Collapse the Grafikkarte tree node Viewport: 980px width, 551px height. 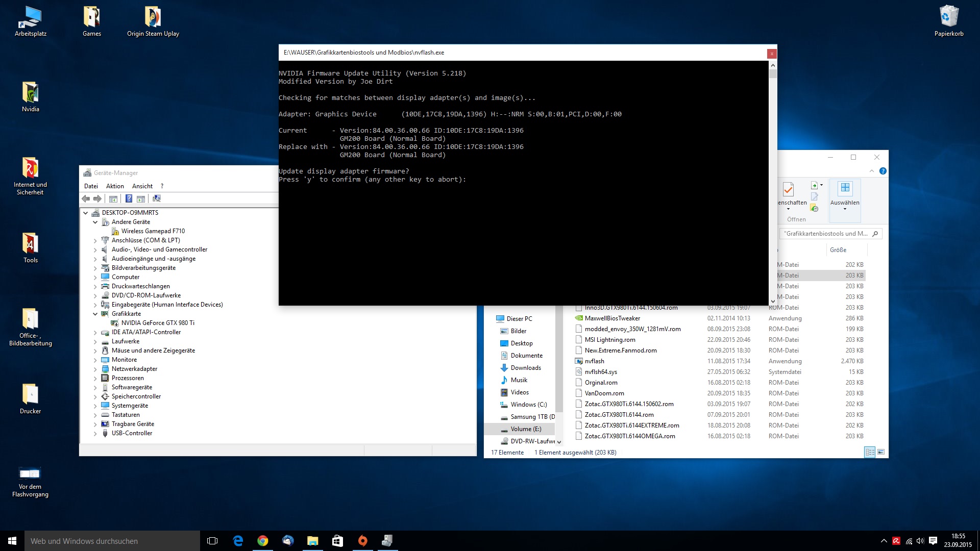[x=95, y=314]
